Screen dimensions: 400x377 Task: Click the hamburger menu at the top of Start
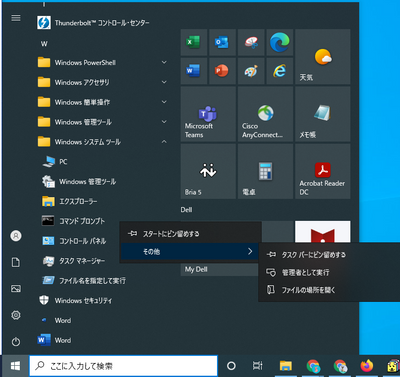tap(16, 18)
